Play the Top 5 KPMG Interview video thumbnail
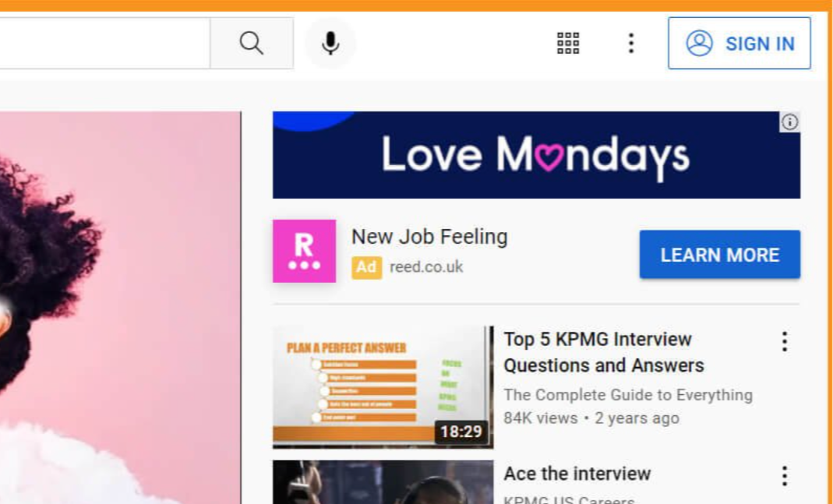Viewport: 833px width, 504px height. (x=383, y=387)
